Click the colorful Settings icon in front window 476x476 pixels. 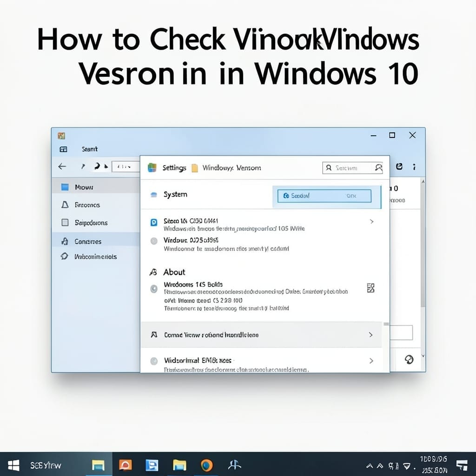pos(152,167)
